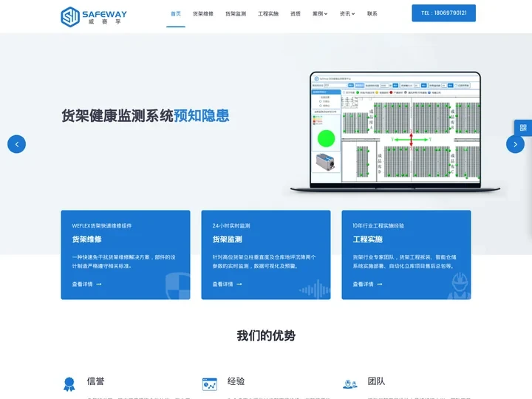Select the 工程实施 menu item

point(268,13)
